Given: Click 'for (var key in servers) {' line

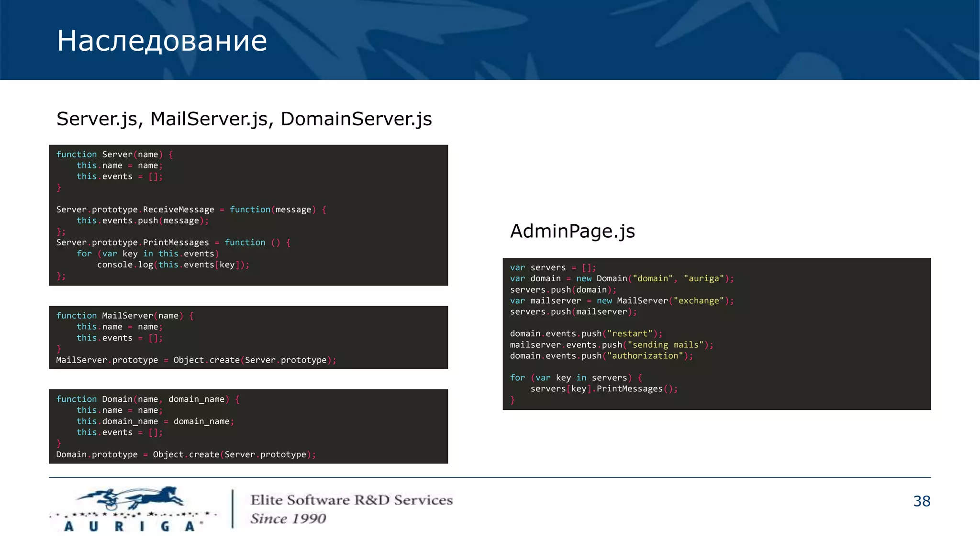Looking at the screenshot, I should pyautogui.click(x=576, y=377).
